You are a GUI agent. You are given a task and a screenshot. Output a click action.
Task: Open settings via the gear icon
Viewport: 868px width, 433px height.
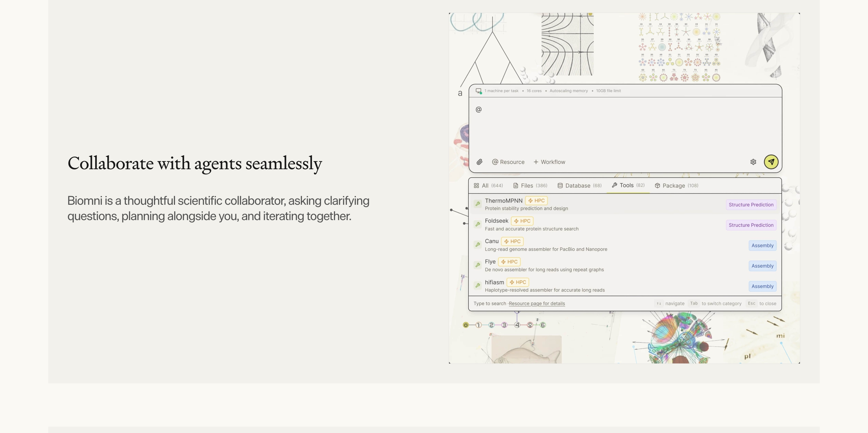coord(753,162)
